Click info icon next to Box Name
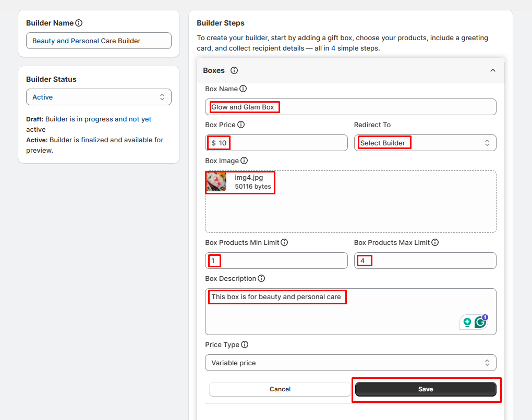The image size is (532, 420). tap(243, 89)
